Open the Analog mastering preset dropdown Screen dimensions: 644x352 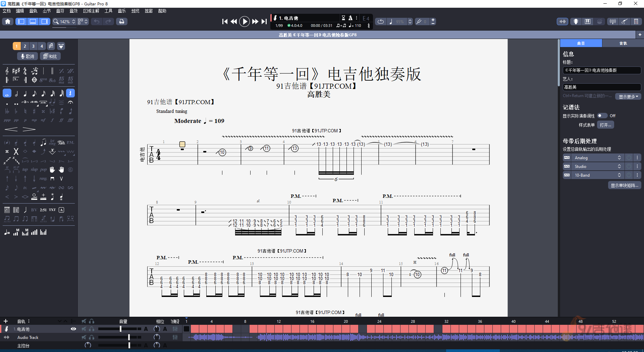pos(597,158)
